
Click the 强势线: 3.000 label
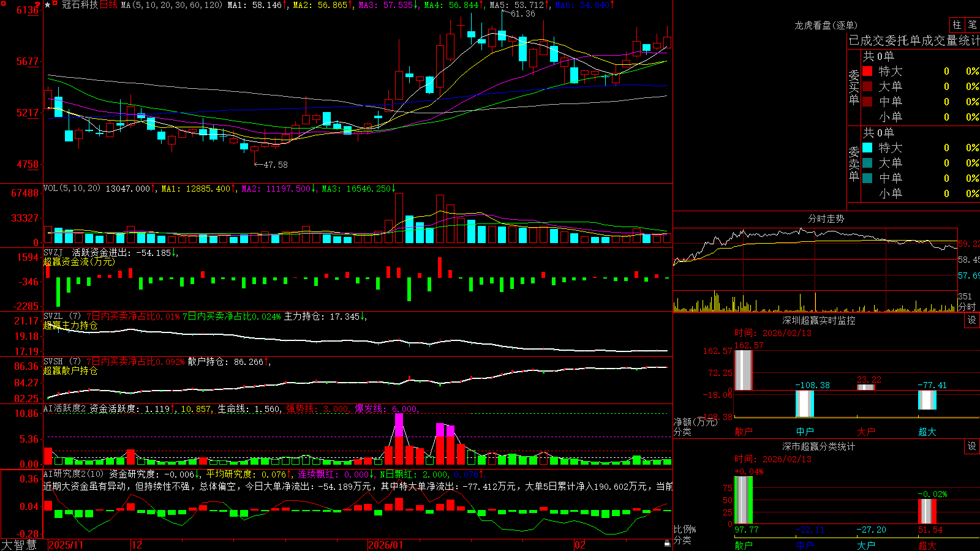tap(318, 409)
